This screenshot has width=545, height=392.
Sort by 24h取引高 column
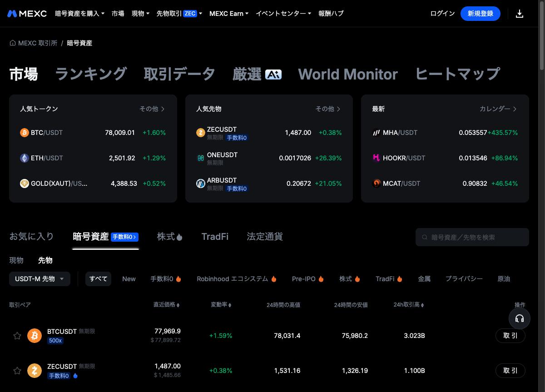[409, 305]
